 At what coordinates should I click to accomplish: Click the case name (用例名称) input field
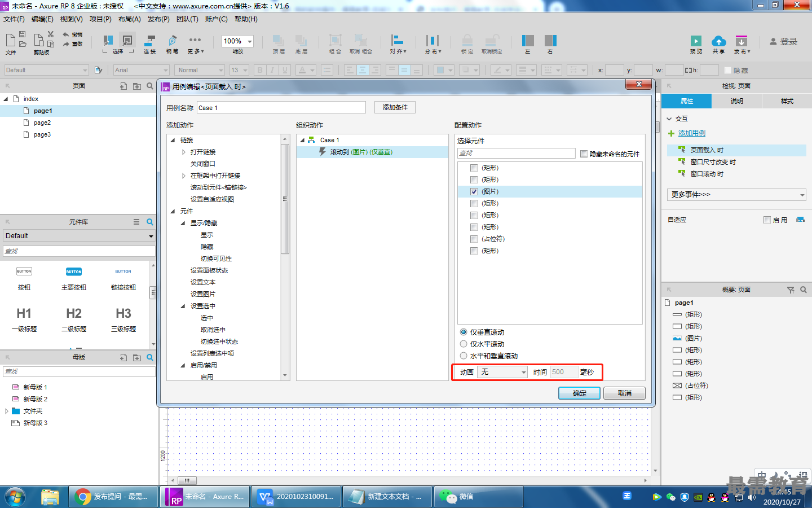click(x=281, y=108)
